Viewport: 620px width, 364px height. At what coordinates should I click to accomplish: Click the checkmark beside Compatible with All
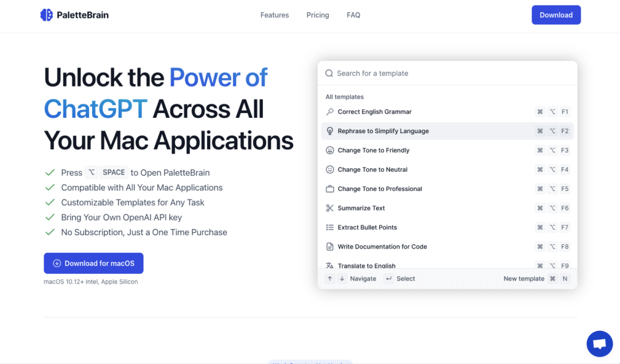point(50,187)
